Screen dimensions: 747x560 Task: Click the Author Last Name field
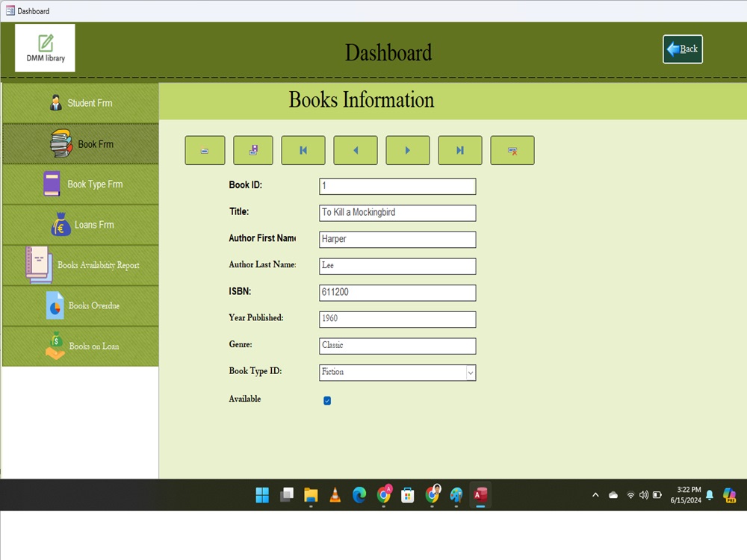(397, 267)
